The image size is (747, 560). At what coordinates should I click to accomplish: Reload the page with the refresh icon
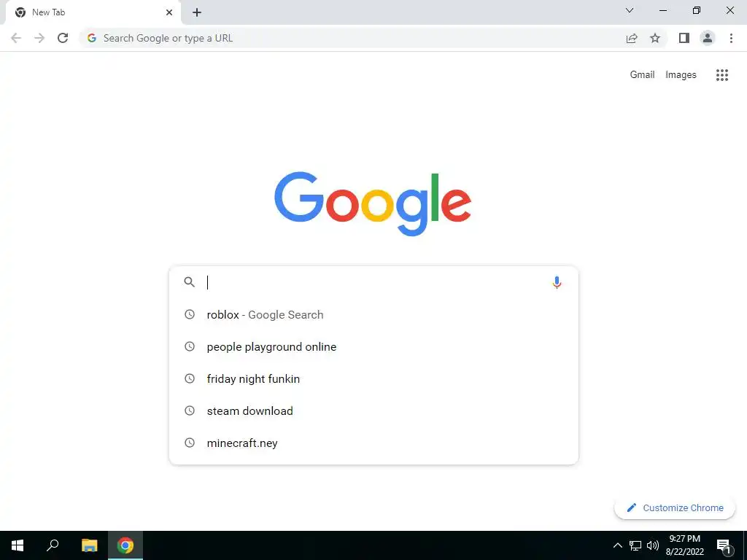pos(63,38)
